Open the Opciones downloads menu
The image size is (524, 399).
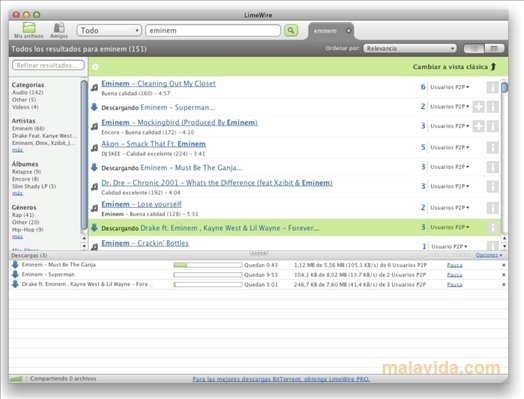[489, 255]
